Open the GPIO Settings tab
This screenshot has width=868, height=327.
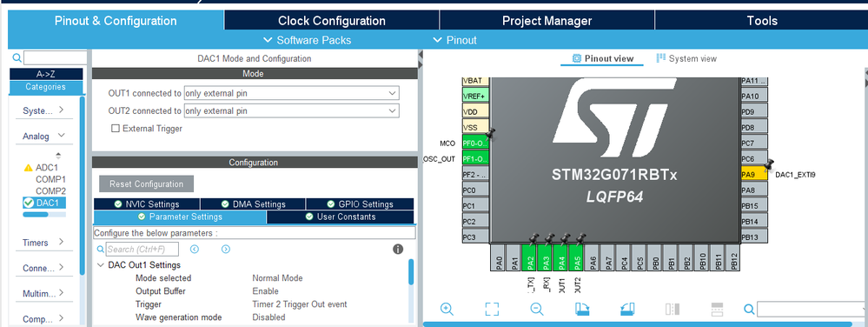point(359,204)
